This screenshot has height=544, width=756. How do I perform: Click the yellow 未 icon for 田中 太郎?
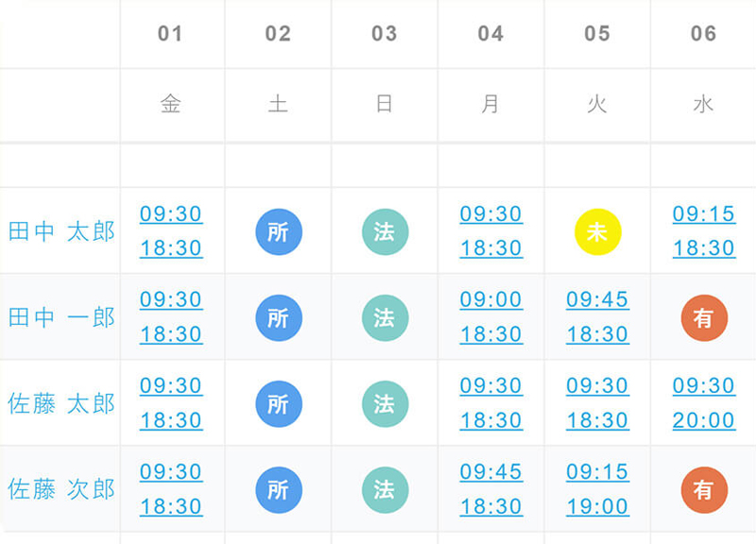pos(598,231)
